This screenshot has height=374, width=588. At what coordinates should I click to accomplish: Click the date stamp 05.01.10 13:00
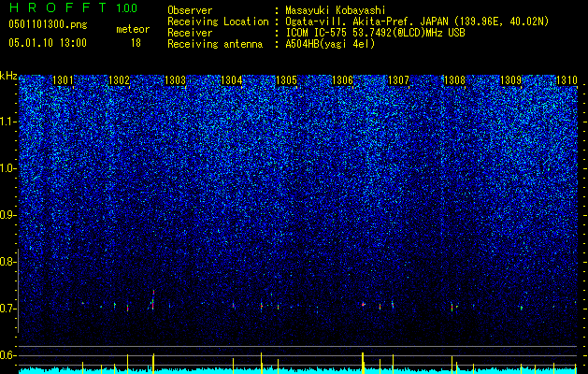48,43
